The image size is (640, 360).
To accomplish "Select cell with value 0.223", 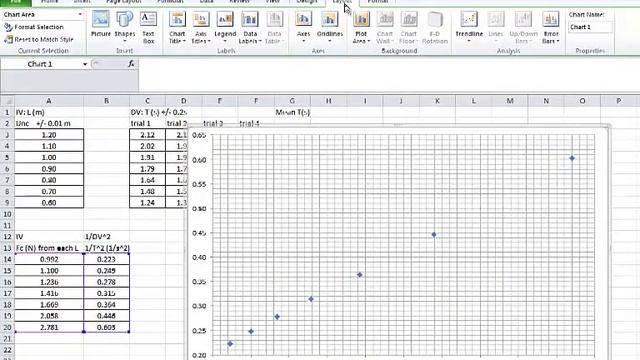I will click(107, 260).
